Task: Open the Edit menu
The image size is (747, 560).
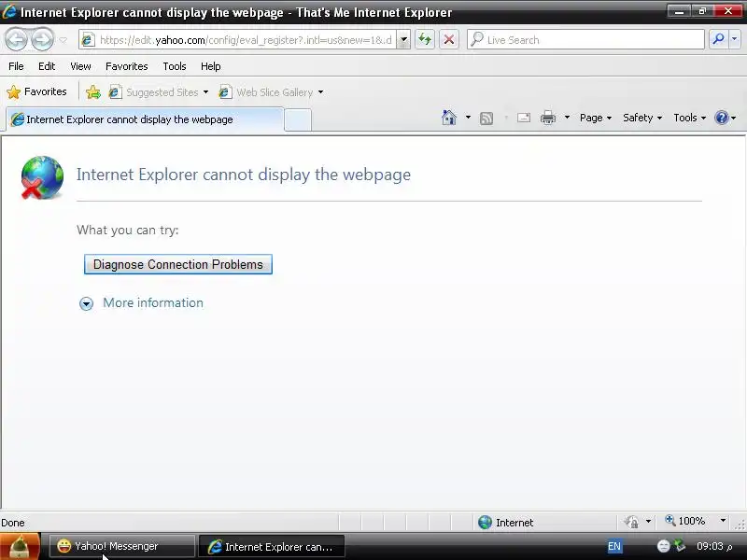Action: [47, 66]
